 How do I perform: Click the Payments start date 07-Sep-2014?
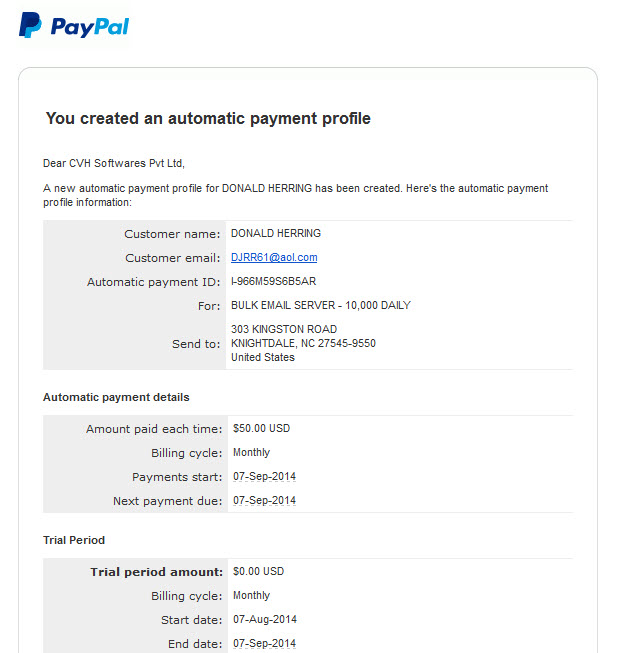(x=264, y=476)
